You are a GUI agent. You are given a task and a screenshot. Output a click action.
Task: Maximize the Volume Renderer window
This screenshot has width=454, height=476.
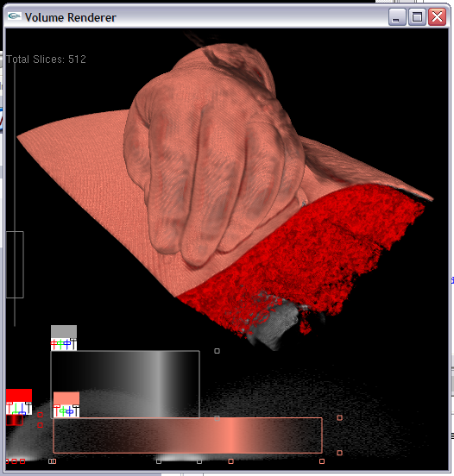[417, 17]
